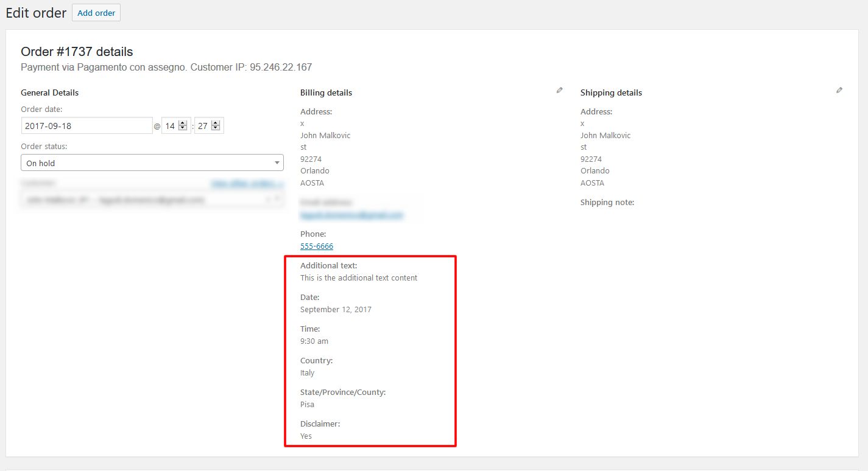
Task: Increase the order minute with up arrow
Action: coord(216,123)
